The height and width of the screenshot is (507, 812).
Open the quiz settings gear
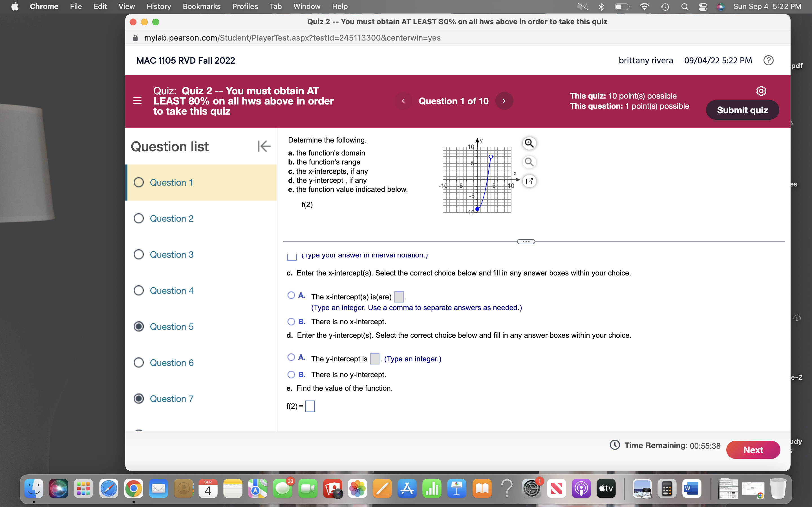point(761,91)
